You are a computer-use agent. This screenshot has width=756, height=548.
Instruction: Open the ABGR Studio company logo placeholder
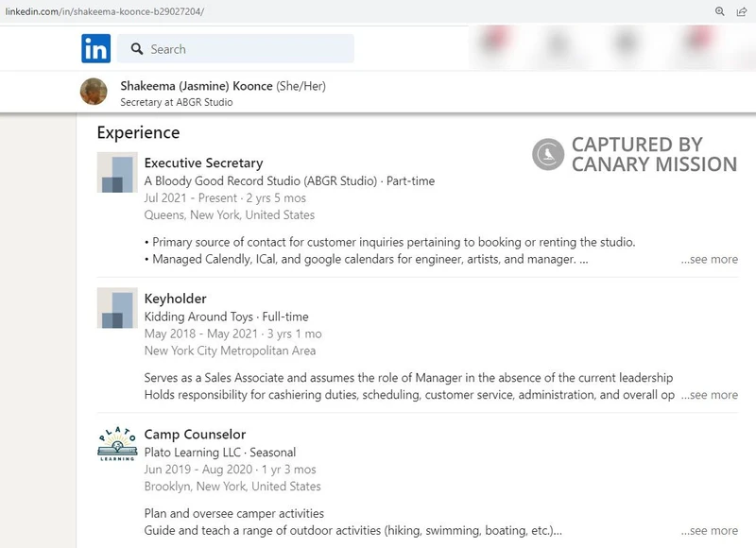(x=117, y=173)
